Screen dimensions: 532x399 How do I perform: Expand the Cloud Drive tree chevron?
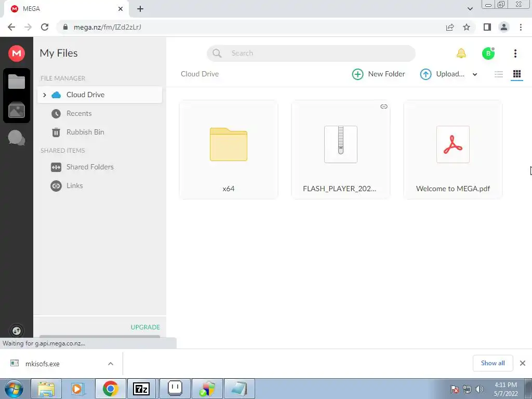tap(45, 95)
